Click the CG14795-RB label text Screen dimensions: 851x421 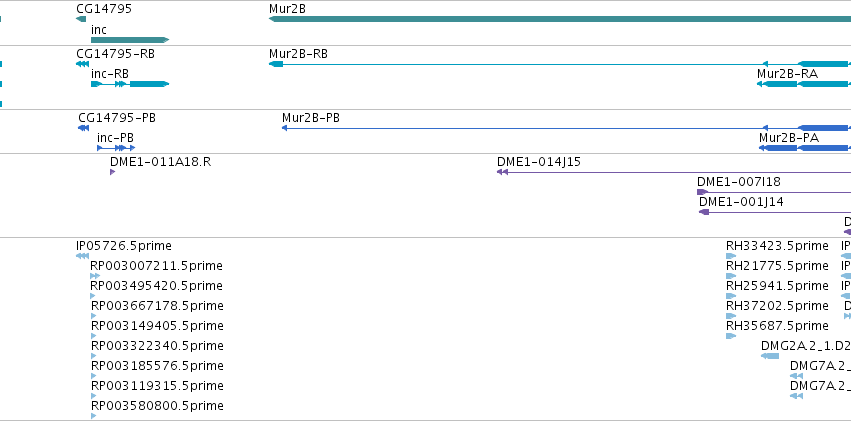point(116,54)
